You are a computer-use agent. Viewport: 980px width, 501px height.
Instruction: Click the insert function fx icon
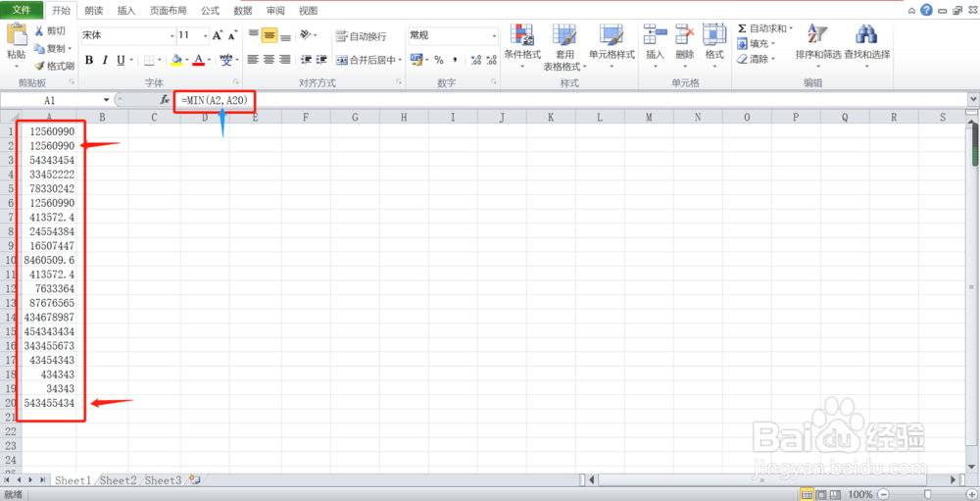point(165,99)
